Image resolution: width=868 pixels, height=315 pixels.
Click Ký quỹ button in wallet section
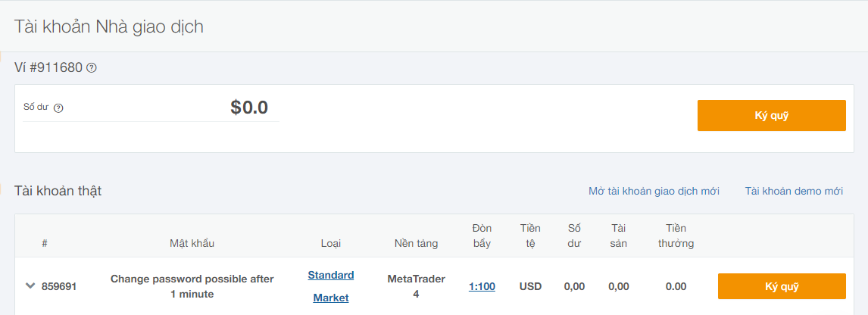771,116
